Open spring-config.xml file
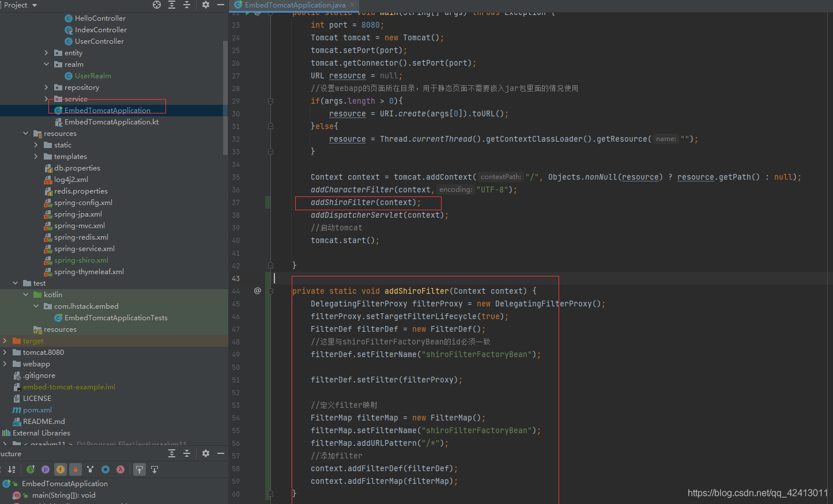Screen dimensions: 833x504 coord(83,203)
